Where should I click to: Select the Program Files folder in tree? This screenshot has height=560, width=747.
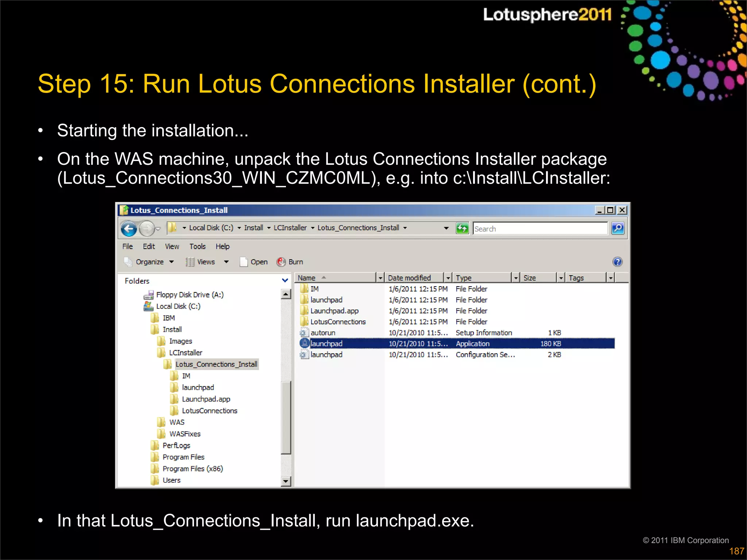pos(183,457)
